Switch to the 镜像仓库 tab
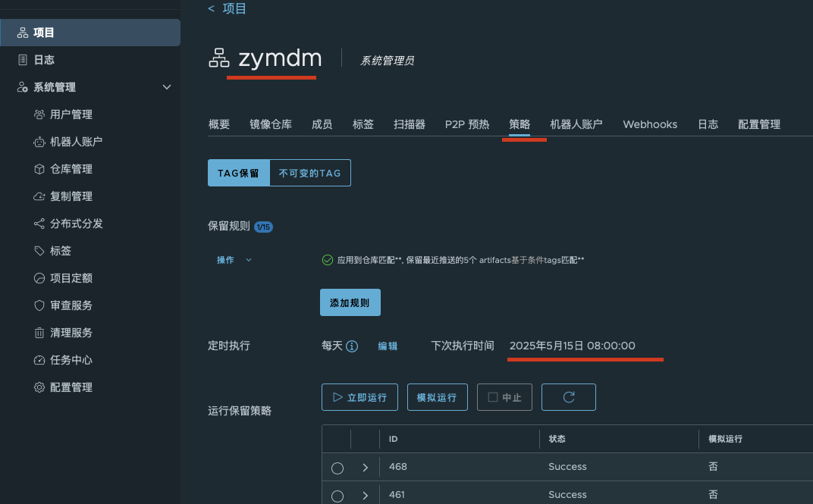The image size is (813, 504). 271,124
